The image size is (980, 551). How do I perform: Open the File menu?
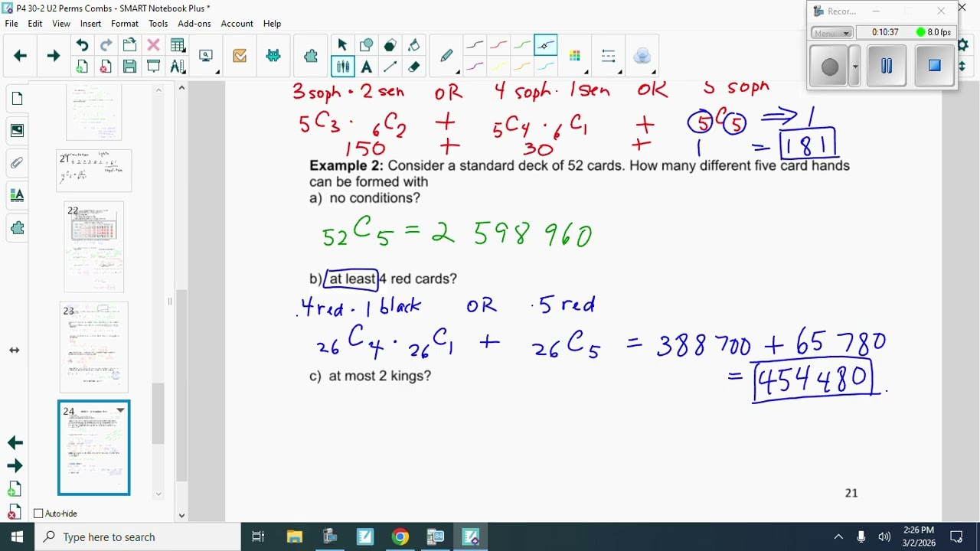[11, 24]
